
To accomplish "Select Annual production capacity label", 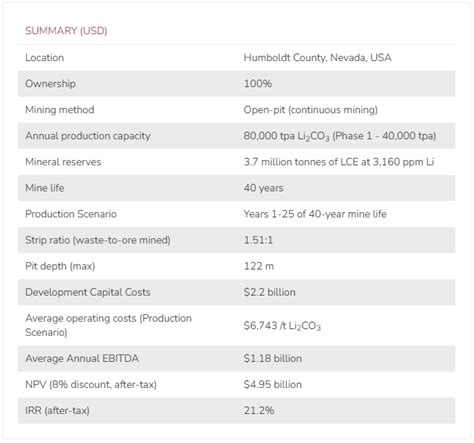I will [88, 136].
